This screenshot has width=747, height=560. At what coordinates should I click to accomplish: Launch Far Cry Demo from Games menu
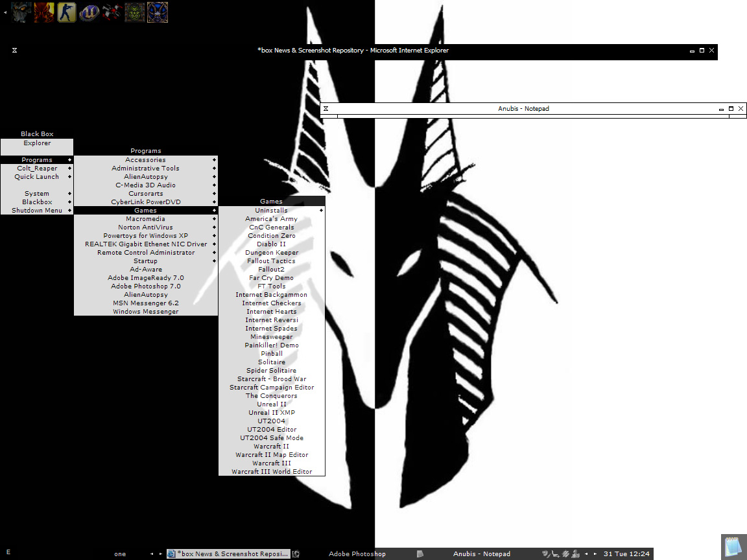click(x=272, y=278)
